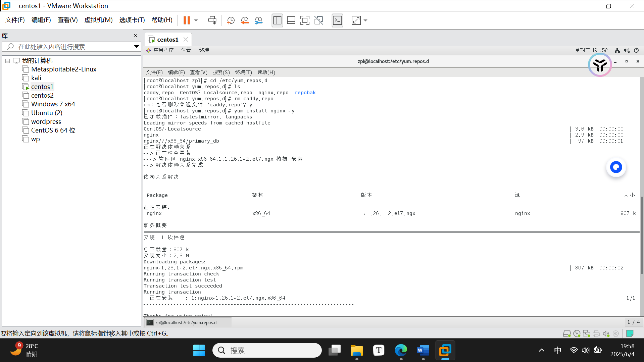Select Metasploitable2-Linux in the library
This screenshot has height=362, width=644.
[x=64, y=69]
